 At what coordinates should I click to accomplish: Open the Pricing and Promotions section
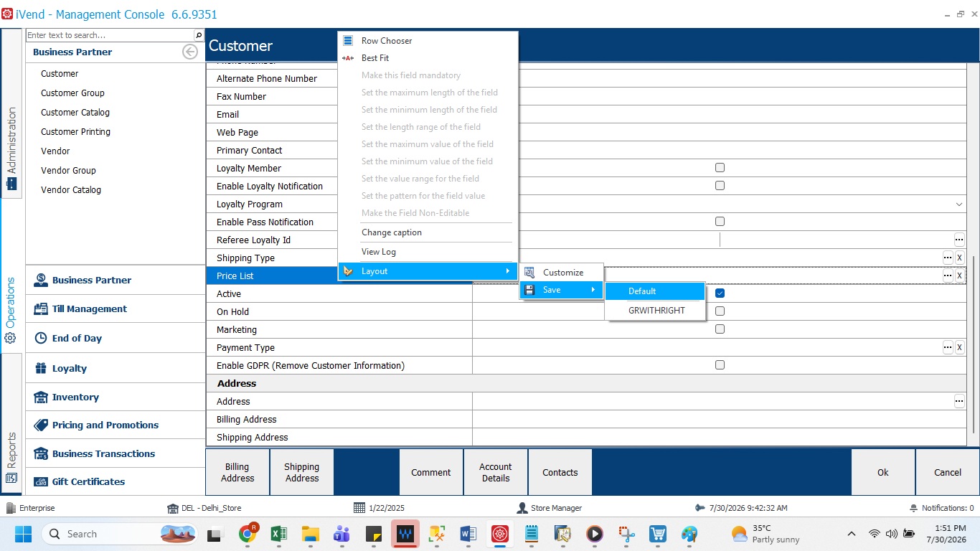pos(115,425)
